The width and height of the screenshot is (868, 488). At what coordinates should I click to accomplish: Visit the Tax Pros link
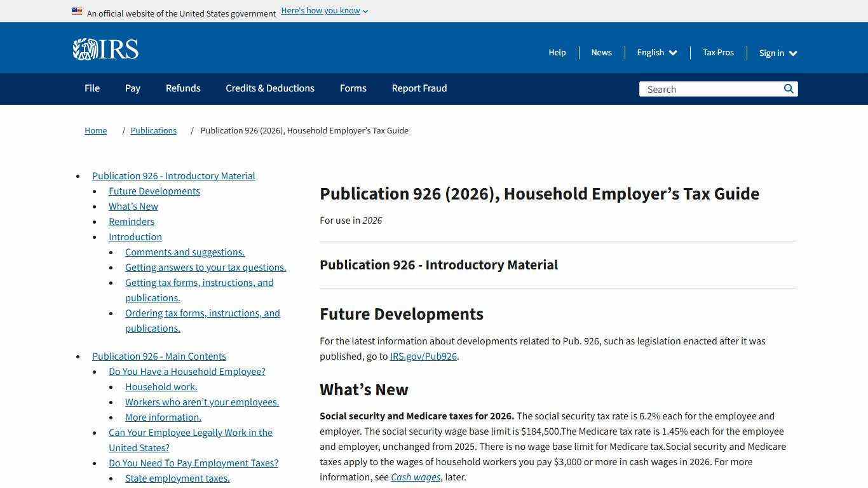point(718,52)
